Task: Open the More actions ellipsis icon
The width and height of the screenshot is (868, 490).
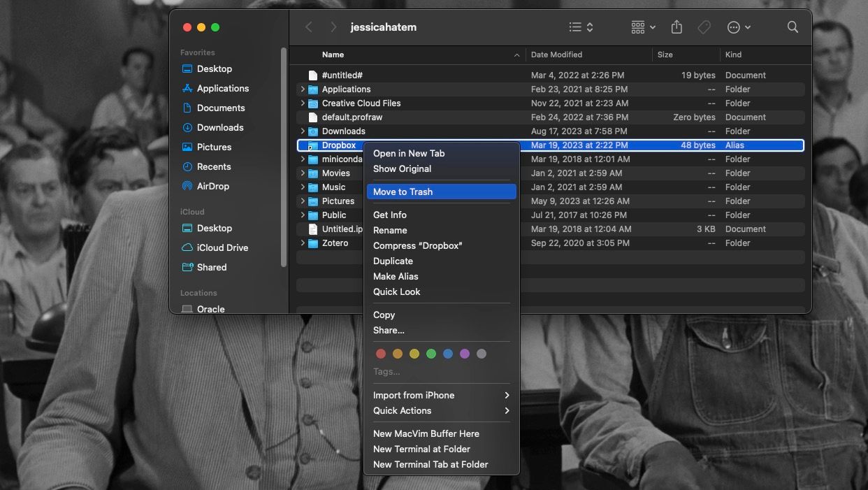Action: pos(733,27)
